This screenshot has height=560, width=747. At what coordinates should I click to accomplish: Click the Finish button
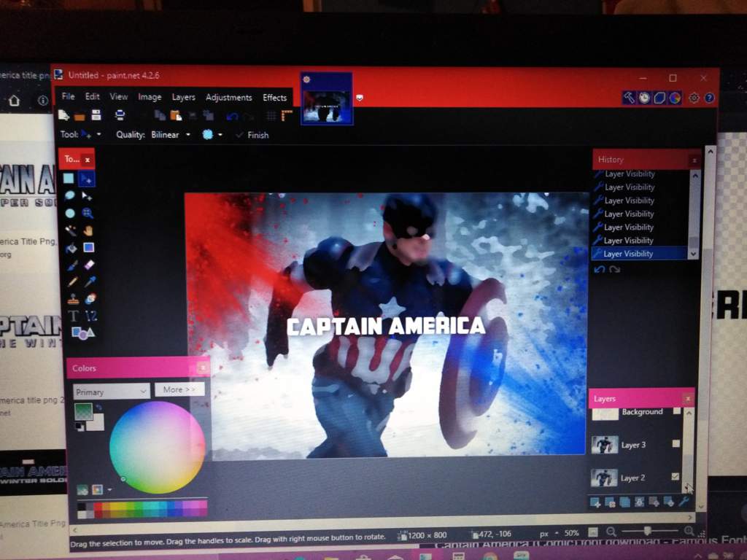(252, 135)
